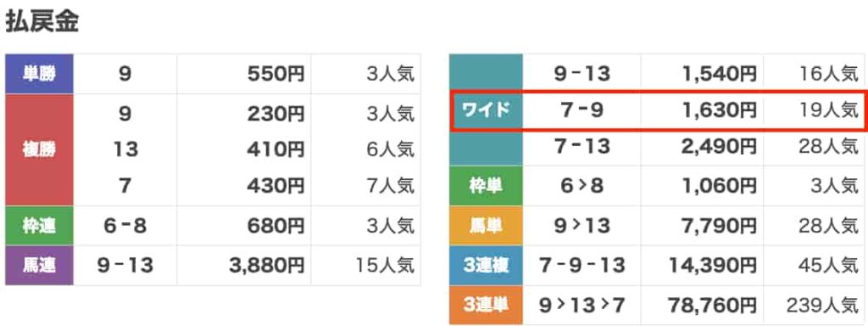
Task: Click the 払戻金 heading
Action: tap(42, 22)
